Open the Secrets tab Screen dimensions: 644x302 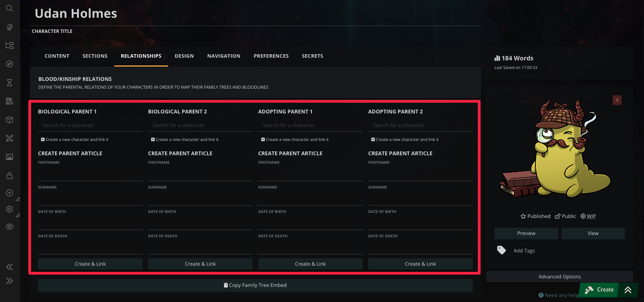click(x=312, y=56)
